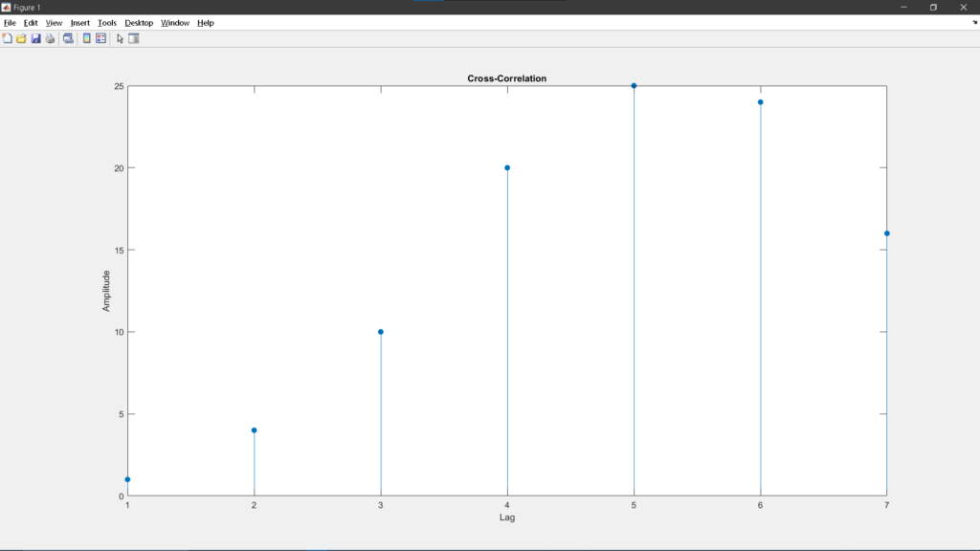This screenshot has width=980, height=551.
Task: Open the Property Inspector icon
Action: coord(134,38)
